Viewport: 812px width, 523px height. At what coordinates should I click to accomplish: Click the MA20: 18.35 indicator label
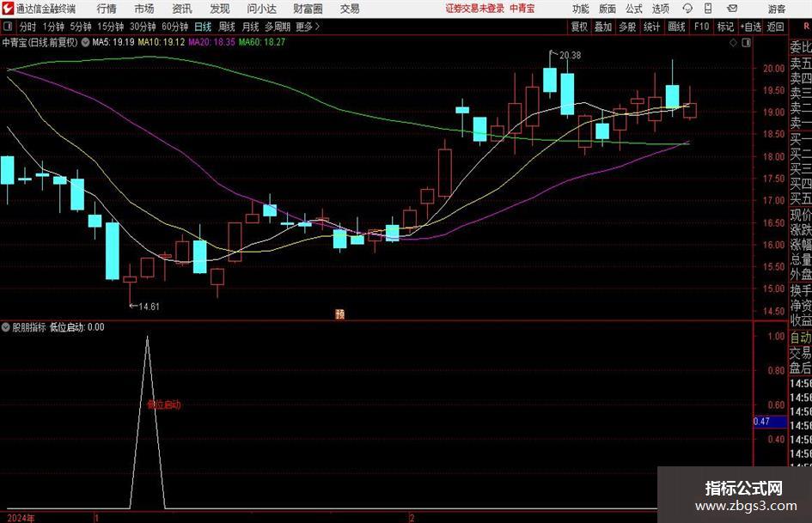tap(211, 42)
